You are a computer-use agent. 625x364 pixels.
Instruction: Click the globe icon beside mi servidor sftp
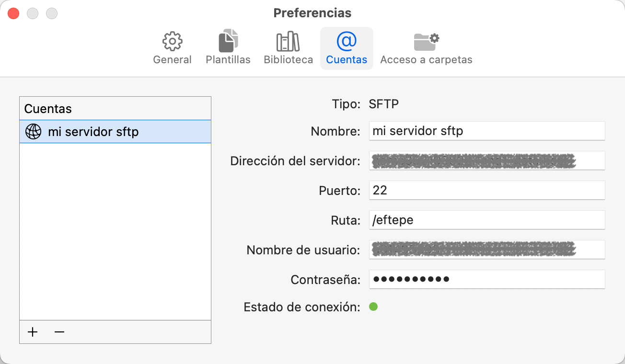click(32, 131)
